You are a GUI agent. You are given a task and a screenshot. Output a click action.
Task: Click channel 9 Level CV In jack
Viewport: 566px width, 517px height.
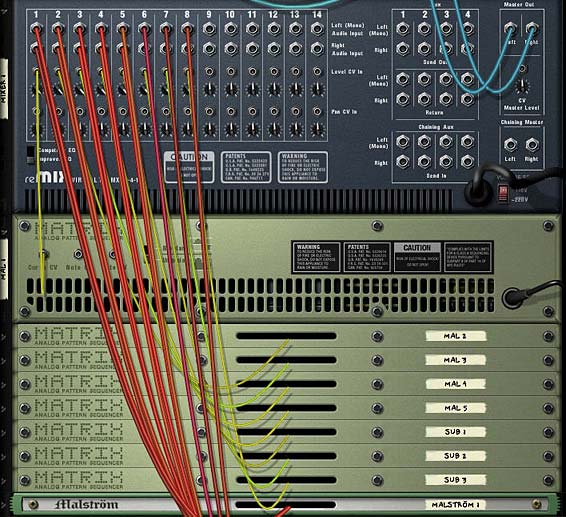[x=209, y=71]
